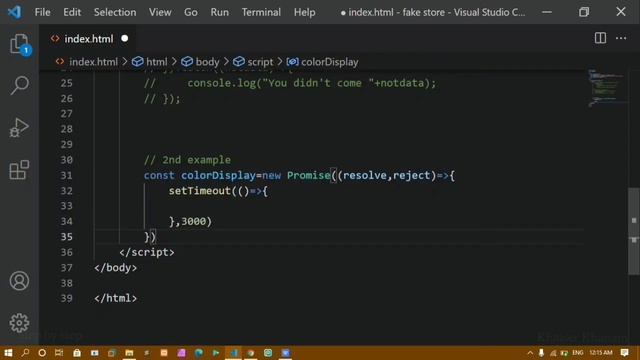This screenshot has width=640, height=360.
Task: Open the clock showing 12:15 AM
Action: click(600, 353)
